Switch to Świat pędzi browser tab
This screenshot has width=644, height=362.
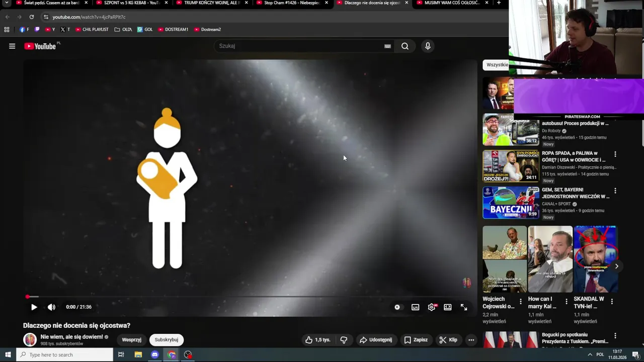pos(51,3)
